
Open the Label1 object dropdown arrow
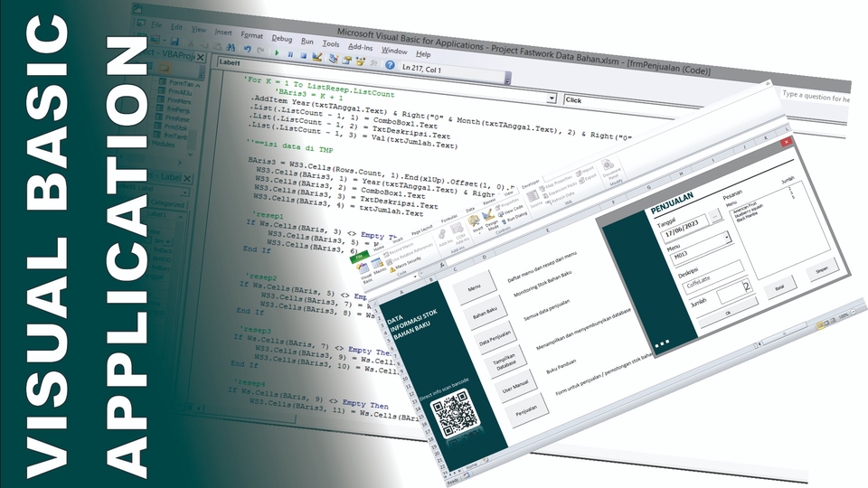coord(551,99)
